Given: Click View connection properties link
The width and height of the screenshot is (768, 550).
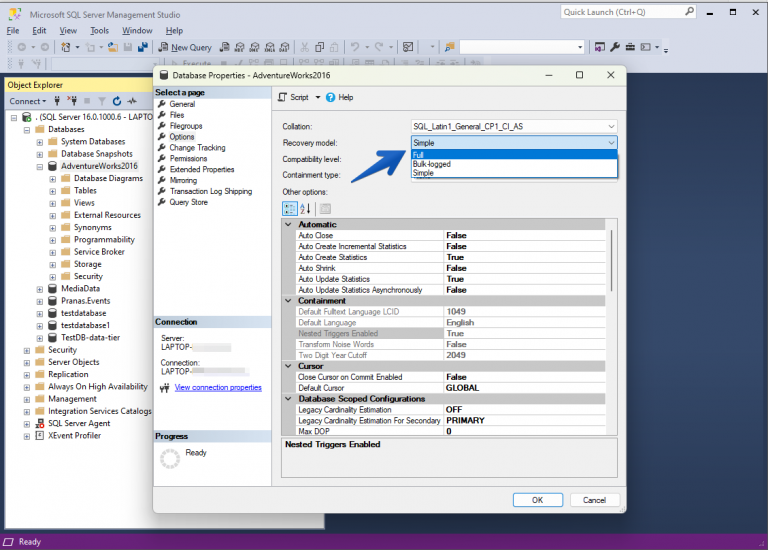Looking at the screenshot, I should pyautogui.click(x=218, y=387).
